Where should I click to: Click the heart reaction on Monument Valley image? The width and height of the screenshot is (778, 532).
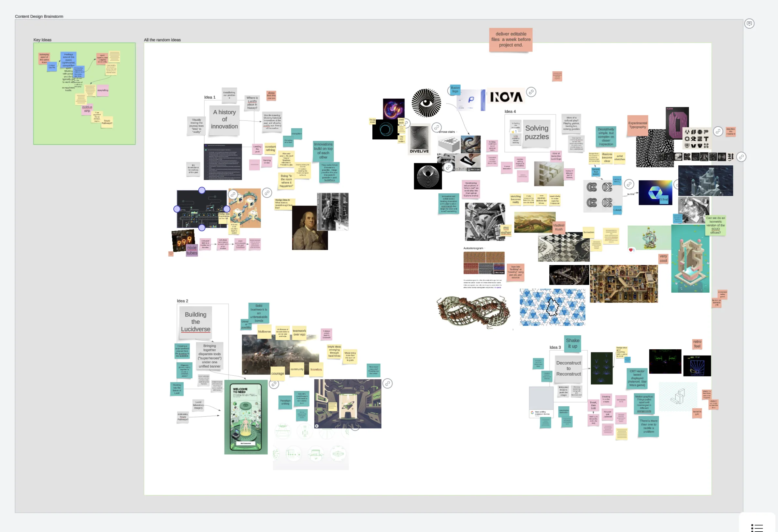click(631, 250)
